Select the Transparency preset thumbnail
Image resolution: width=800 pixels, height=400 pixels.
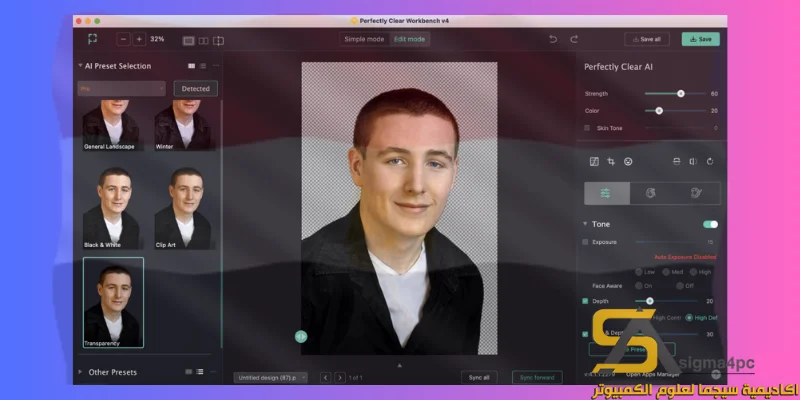pos(113,303)
